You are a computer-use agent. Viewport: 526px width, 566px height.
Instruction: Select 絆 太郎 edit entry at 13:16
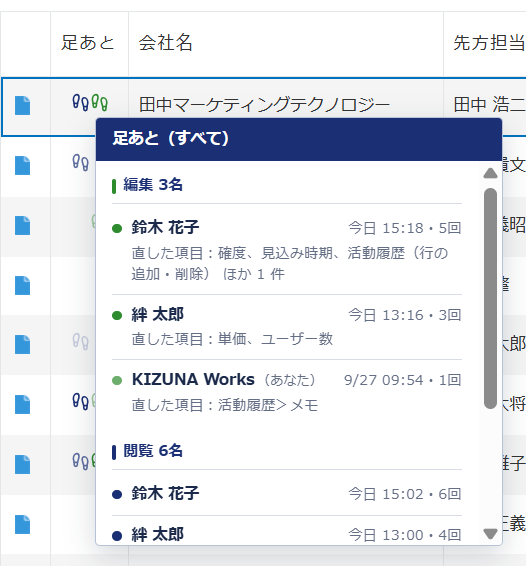pyautogui.click(x=287, y=327)
